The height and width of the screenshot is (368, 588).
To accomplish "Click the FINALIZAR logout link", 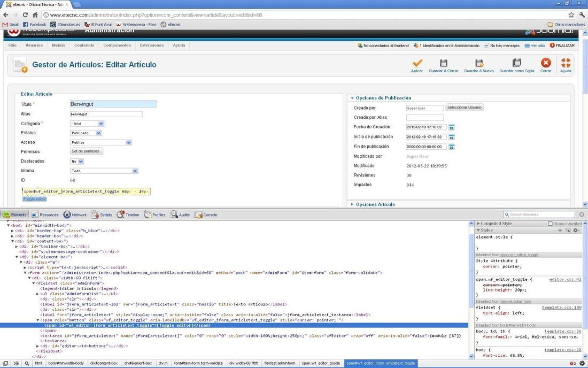I will pos(562,45).
